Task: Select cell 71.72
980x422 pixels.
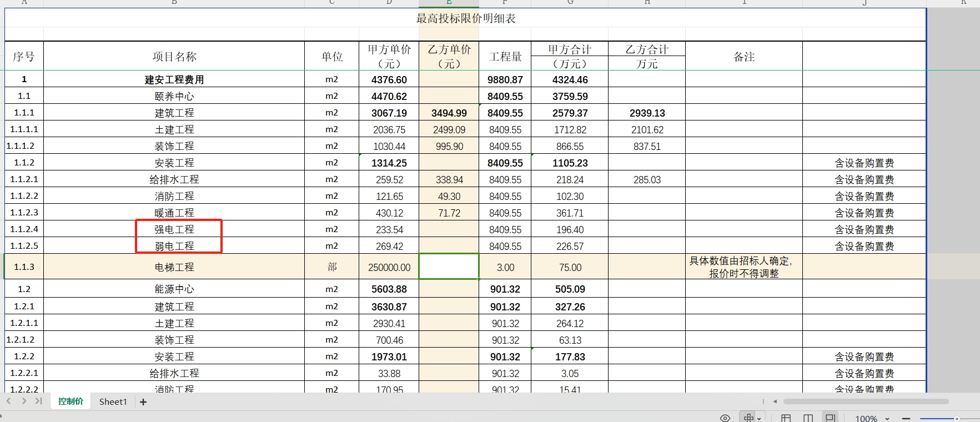Action: coord(449,213)
